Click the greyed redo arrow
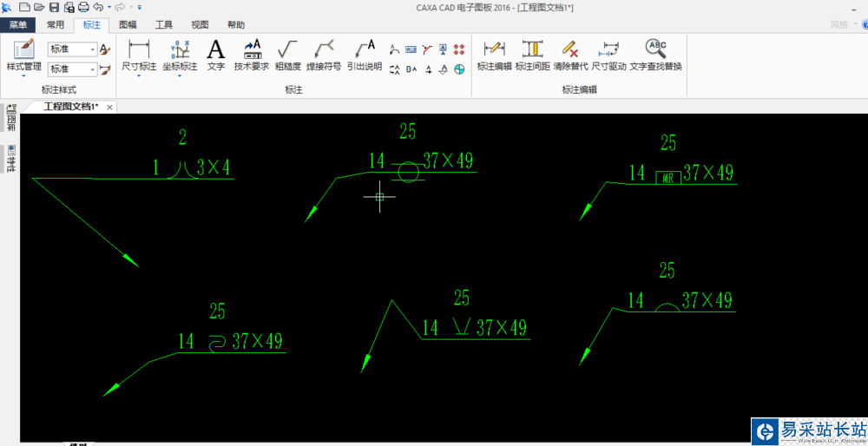868x446 pixels. (x=120, y=7)
